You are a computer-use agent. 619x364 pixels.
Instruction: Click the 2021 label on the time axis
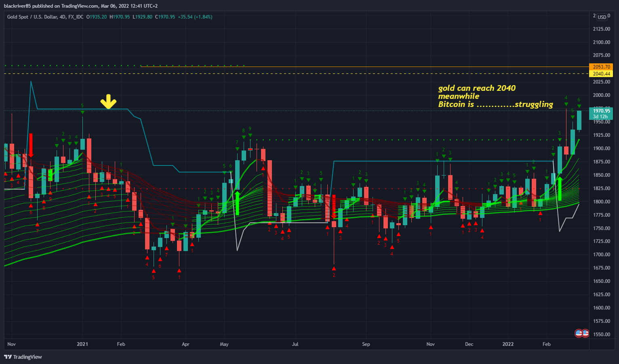point(82,344)
